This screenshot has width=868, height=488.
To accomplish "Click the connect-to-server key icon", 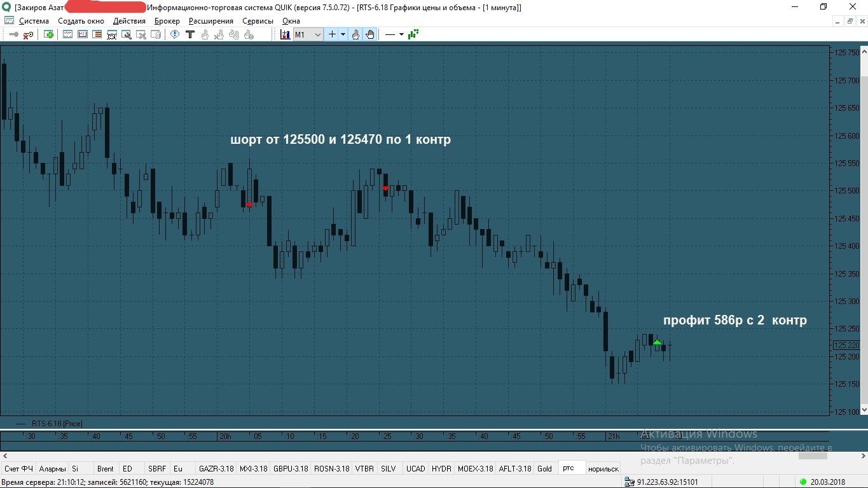I will pyautogui.click(x=13, y=34).
